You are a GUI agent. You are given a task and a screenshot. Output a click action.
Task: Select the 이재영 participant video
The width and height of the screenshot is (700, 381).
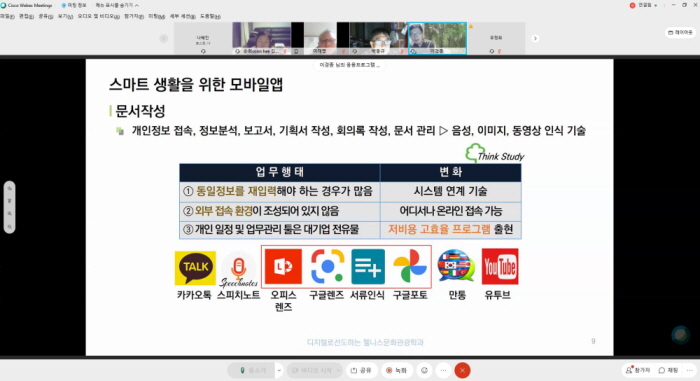click(320, 38)
